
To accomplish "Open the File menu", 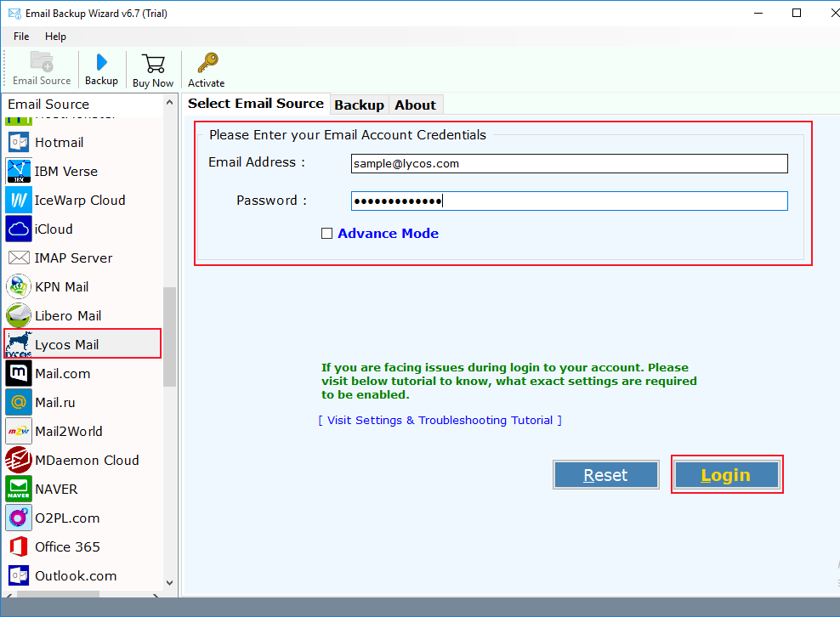I will [21, 37].
